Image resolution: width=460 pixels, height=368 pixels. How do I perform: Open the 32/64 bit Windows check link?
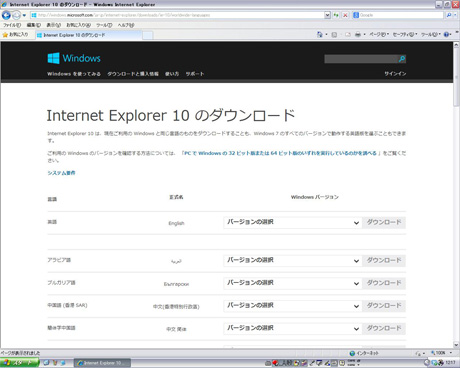(x=280, y=153)
